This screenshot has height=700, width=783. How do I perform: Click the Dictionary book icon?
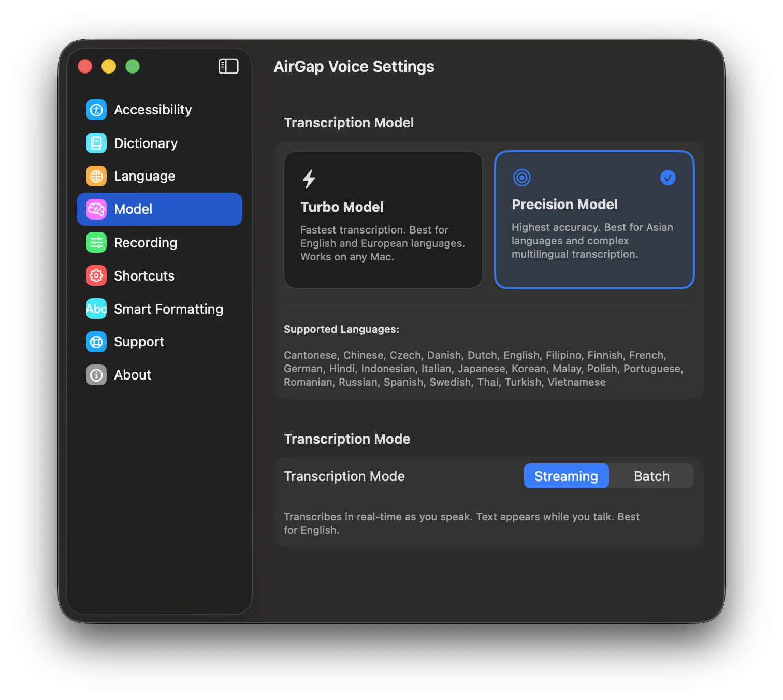point(96,143)
